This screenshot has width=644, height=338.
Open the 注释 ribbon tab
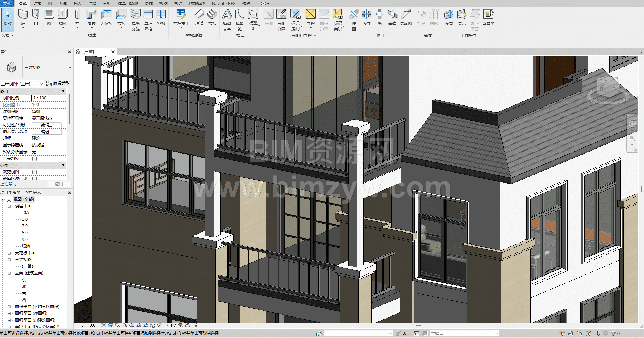[x=92, y=3]
